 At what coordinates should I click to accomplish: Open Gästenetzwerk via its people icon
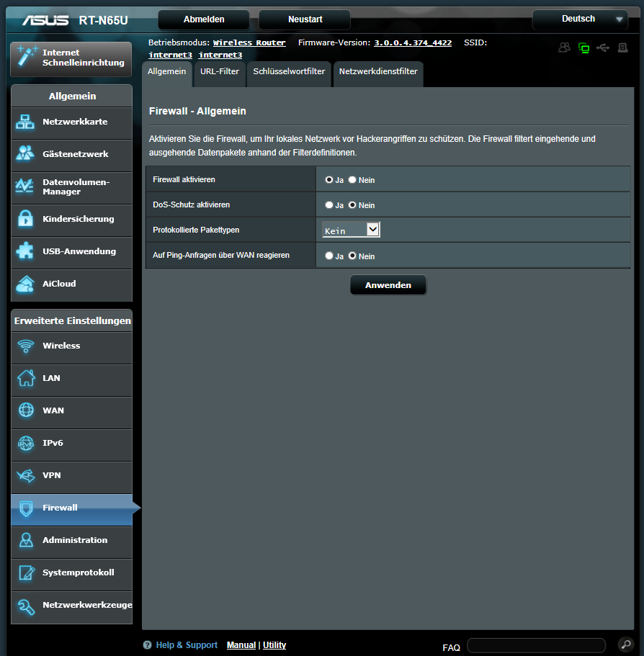pos(25,154)
